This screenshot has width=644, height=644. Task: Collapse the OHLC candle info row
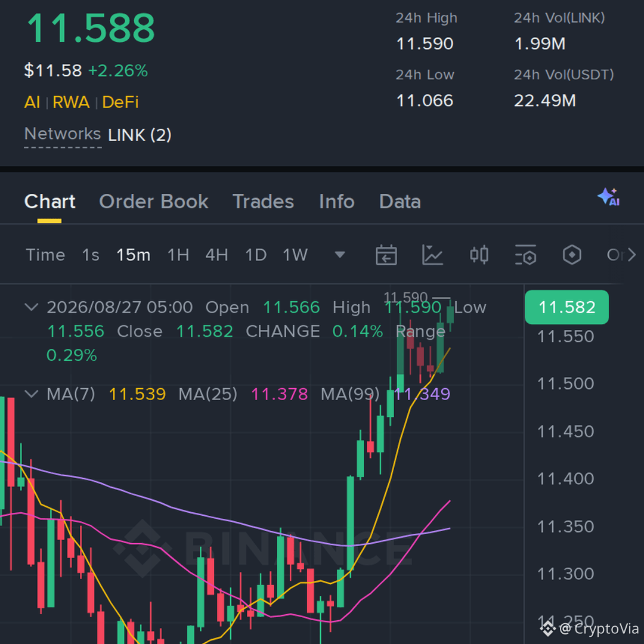click(31, 307)
